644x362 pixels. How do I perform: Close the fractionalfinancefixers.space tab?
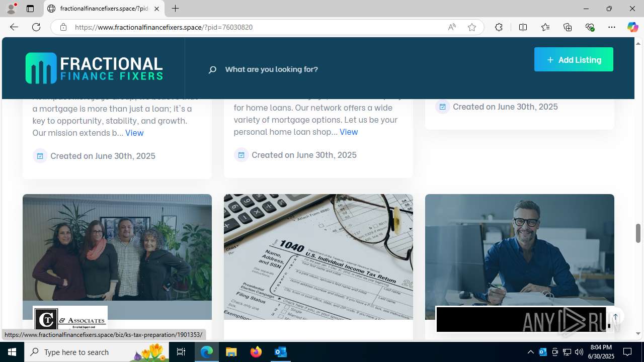156,9
